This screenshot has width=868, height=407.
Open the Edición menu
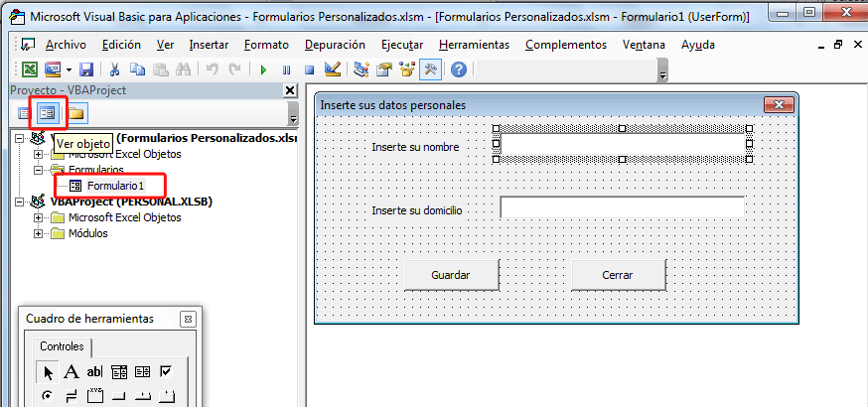(121, 45)
